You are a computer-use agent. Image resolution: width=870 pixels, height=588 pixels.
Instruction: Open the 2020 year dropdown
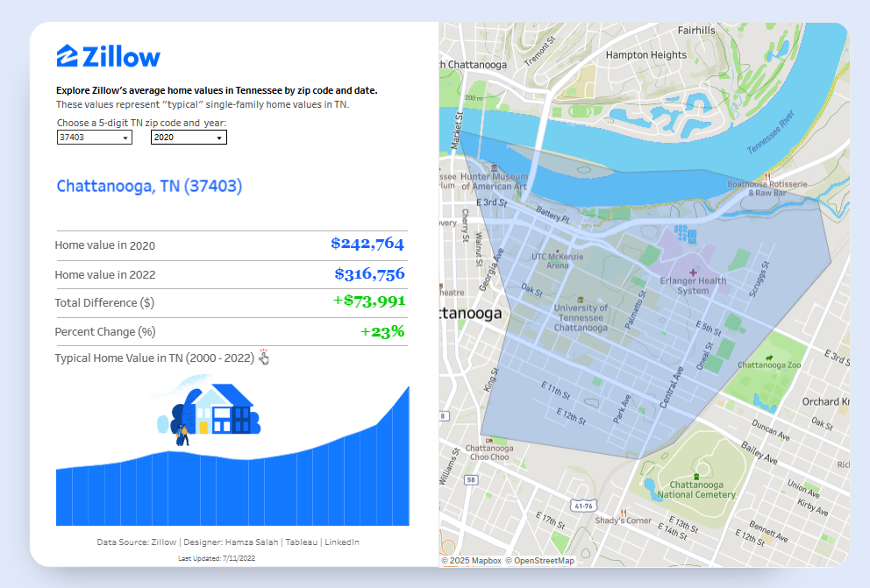(189, 138)
